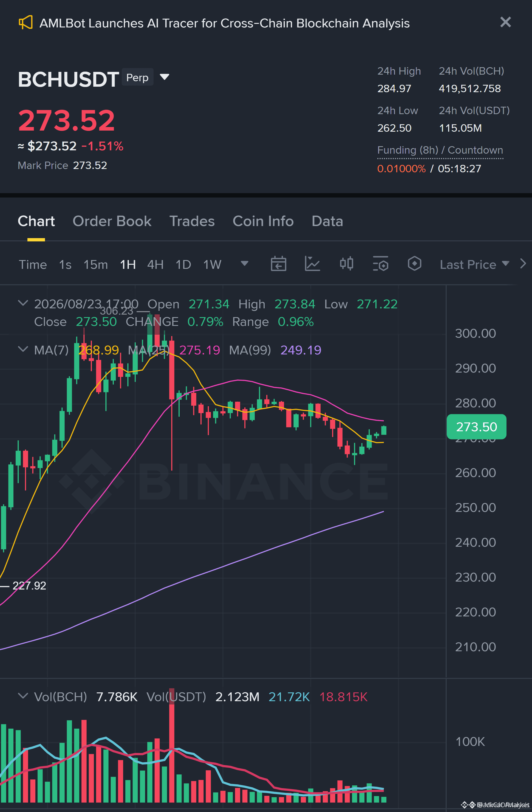Open Funding (8h) / Countdown details
This screenshot has height=812, width=532.
click(440, 150)
